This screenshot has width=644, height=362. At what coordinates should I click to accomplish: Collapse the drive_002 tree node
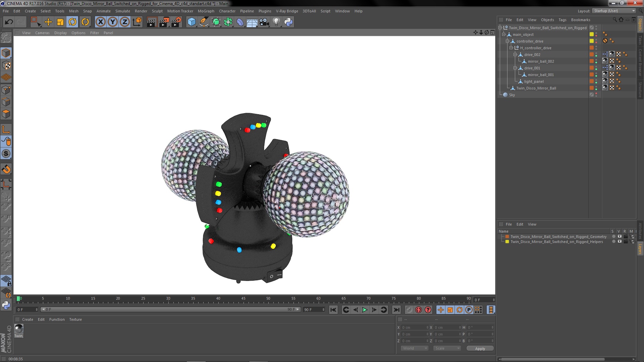tap(515, 55)
